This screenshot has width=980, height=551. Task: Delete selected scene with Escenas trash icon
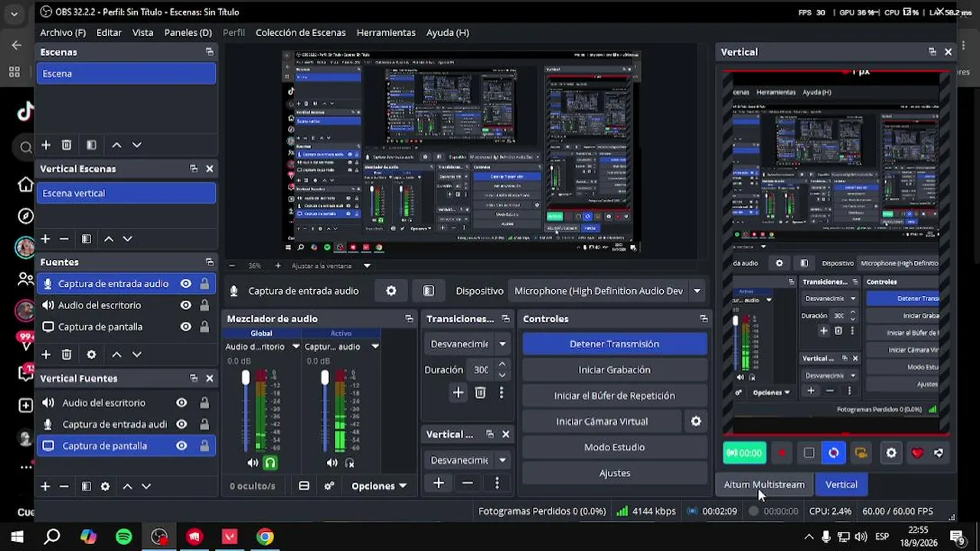(67, 145)
